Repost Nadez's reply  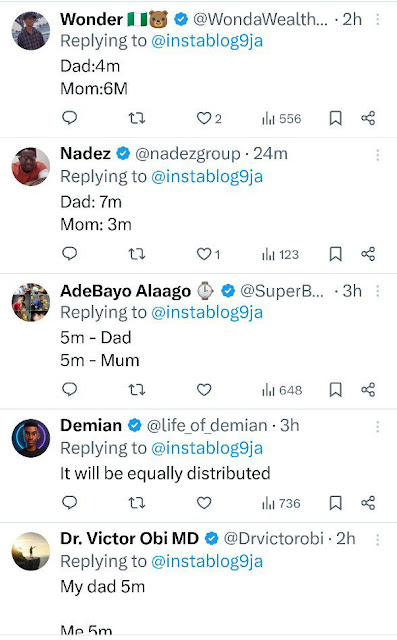coord(137,254)
